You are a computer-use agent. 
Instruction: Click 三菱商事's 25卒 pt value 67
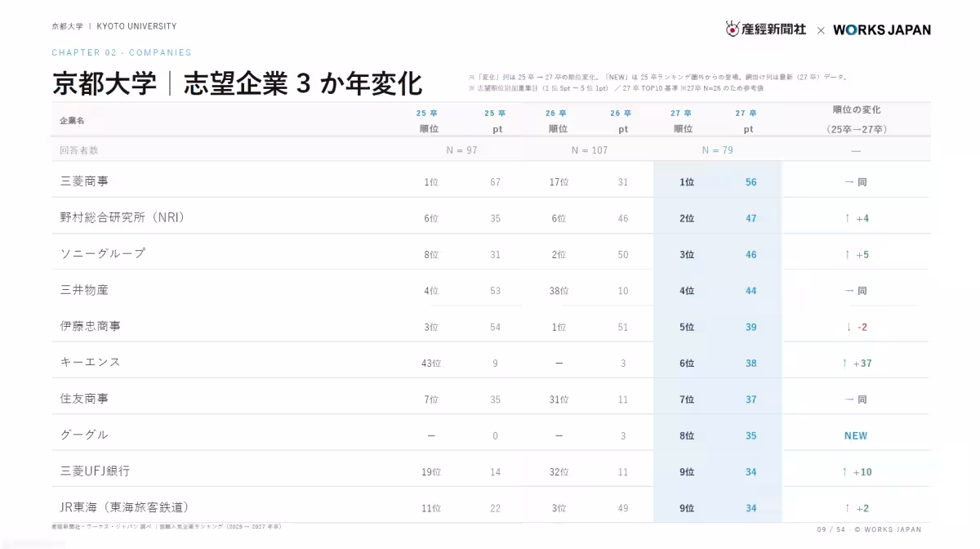[495, 182]
